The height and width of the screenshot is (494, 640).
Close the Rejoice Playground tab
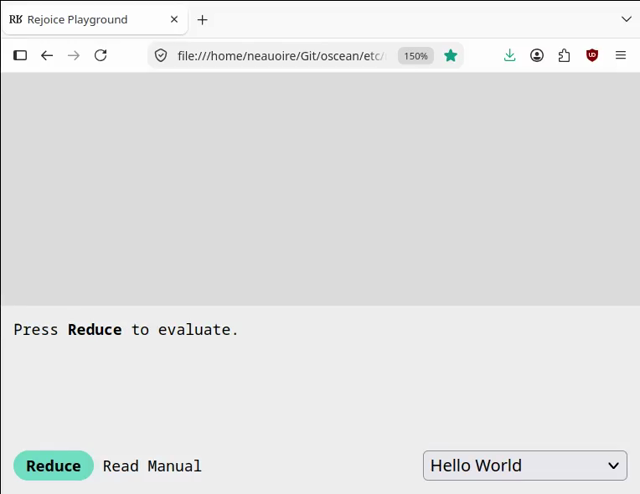pos(174,19)
